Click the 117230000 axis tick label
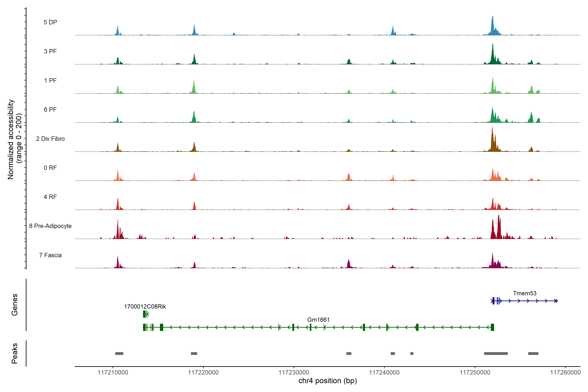Viewport: 588px width, 392px height. coord(294,373)
